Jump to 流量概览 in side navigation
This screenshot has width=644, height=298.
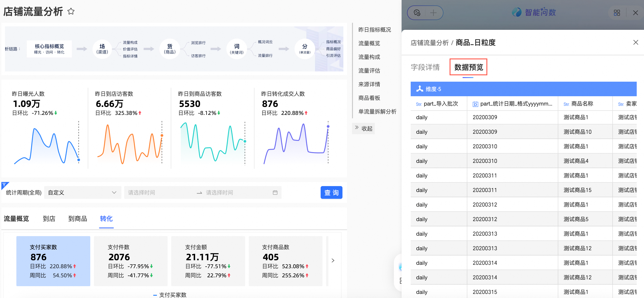click(x=369, y=43)
